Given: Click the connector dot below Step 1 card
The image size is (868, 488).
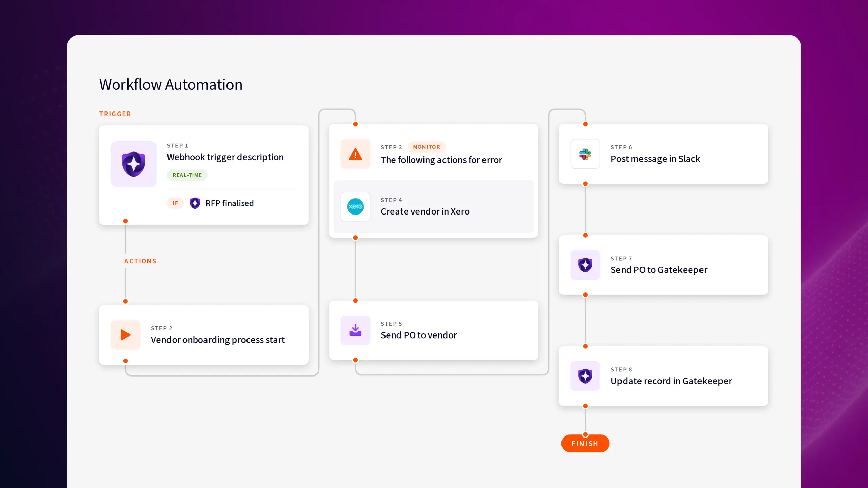Looking at the screenshot, I should pos(125,221).
